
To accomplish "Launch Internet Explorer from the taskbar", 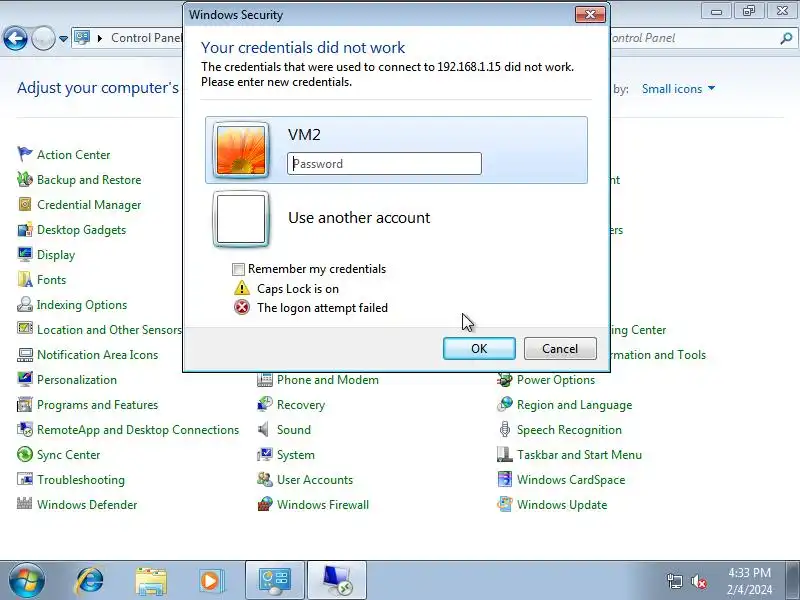I will coord(89,581).
